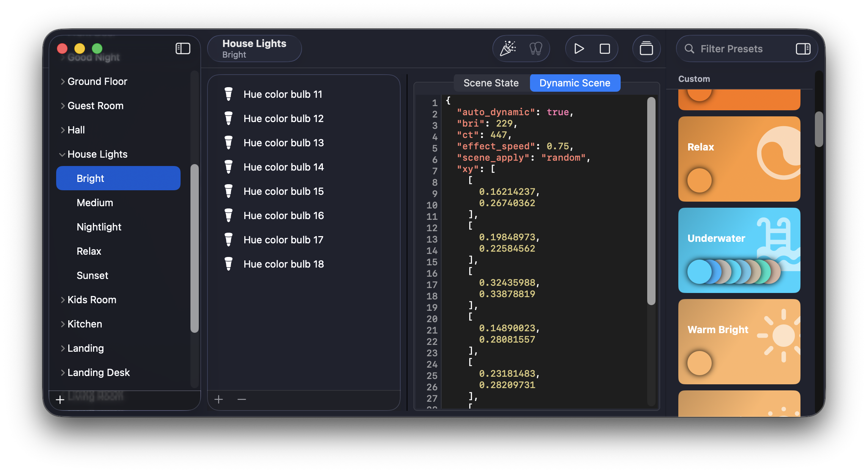Click the value 0.33878819 in editor
This screenshot has width=868, height=473.
(507, 294)
